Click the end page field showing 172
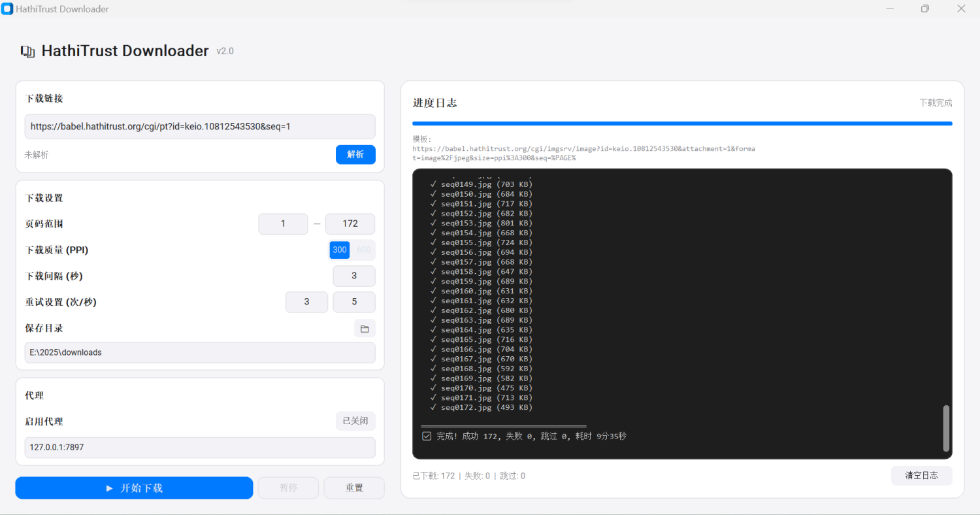The image size is (980, 515). pos(350,224)
